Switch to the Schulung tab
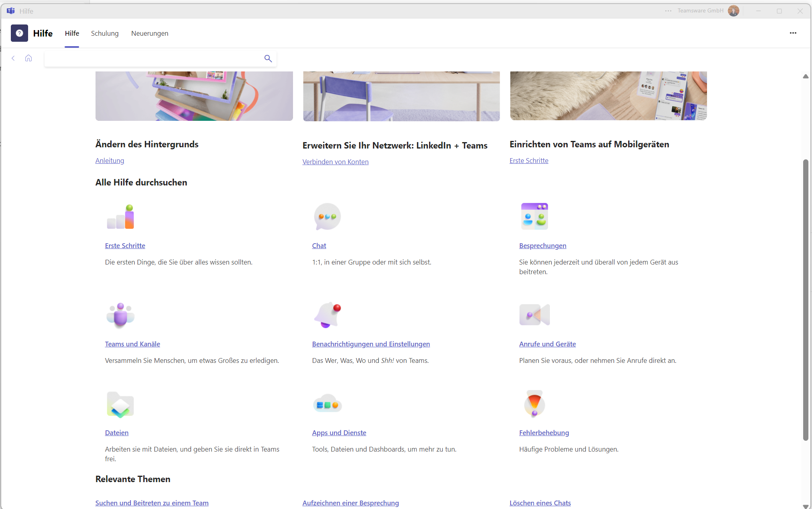Image resolution: width=812 pixels, height=509 pixels. (105, 33)
